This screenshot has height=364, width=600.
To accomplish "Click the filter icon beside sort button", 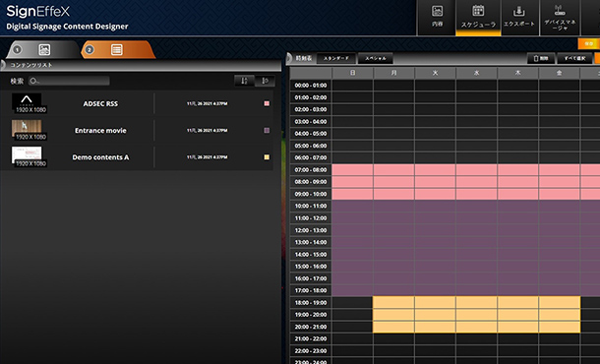I will 265,81.
